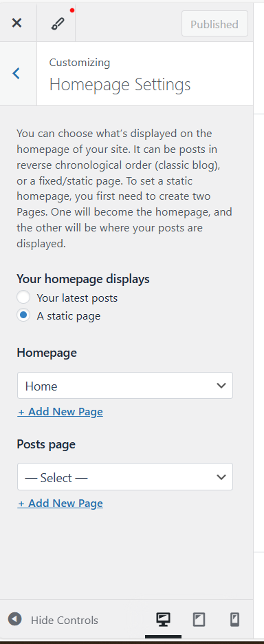Click the Published button
Screen dimensions: 264x644
214,24
